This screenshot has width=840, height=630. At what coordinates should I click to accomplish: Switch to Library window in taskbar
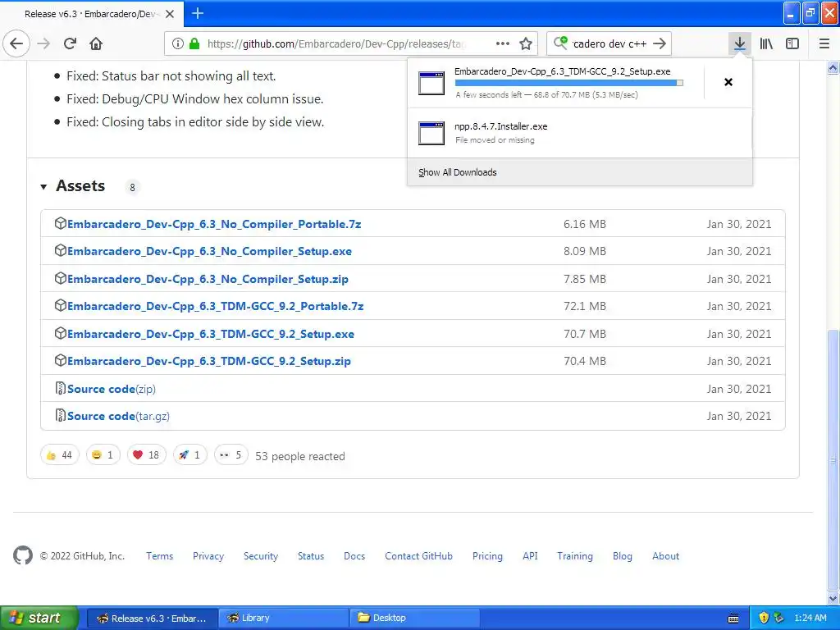coord(283,618)
